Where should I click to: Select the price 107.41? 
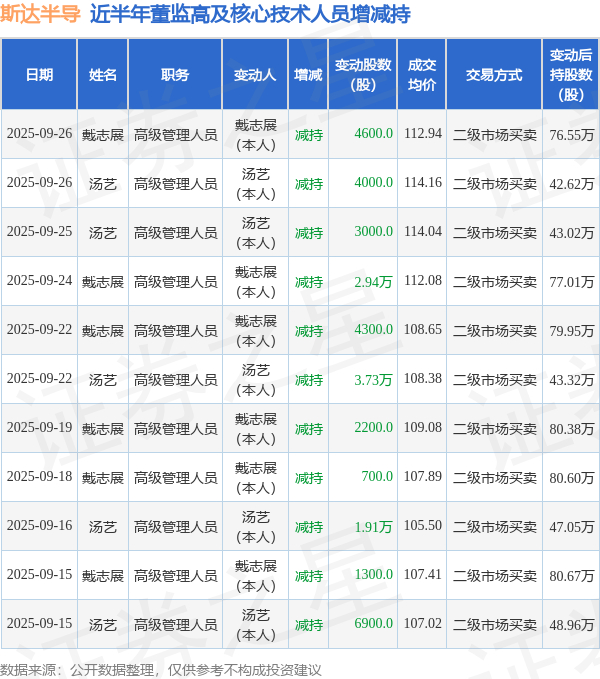pyautogui.click(x=423, y=574)
